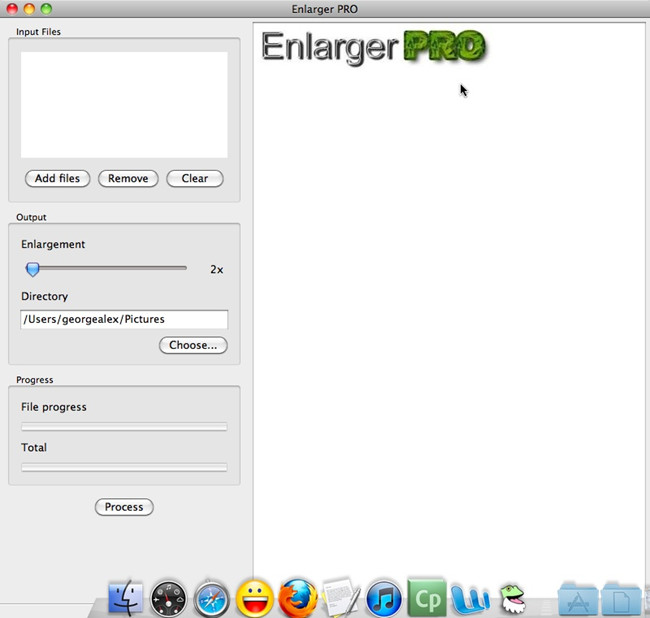The width and height of the screenshot is (650, 618).
Task: Click the Enlargement slider handle
Action: pyautogui.click(x=33, y=269)
